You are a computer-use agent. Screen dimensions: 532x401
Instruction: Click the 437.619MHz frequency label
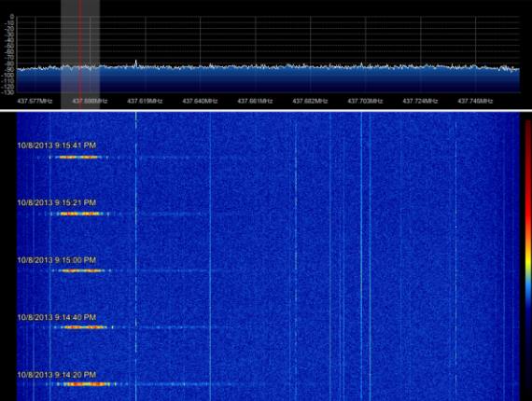click(x=145, y=101)
